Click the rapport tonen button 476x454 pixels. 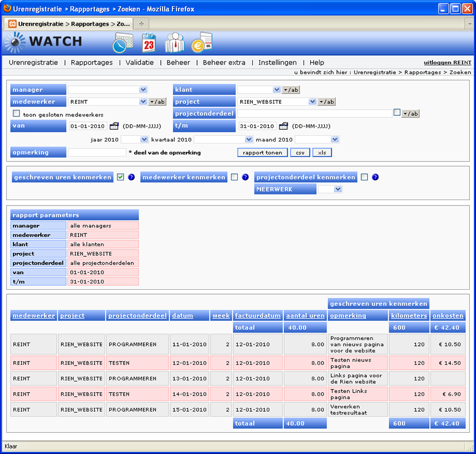(x=263, y=153)
